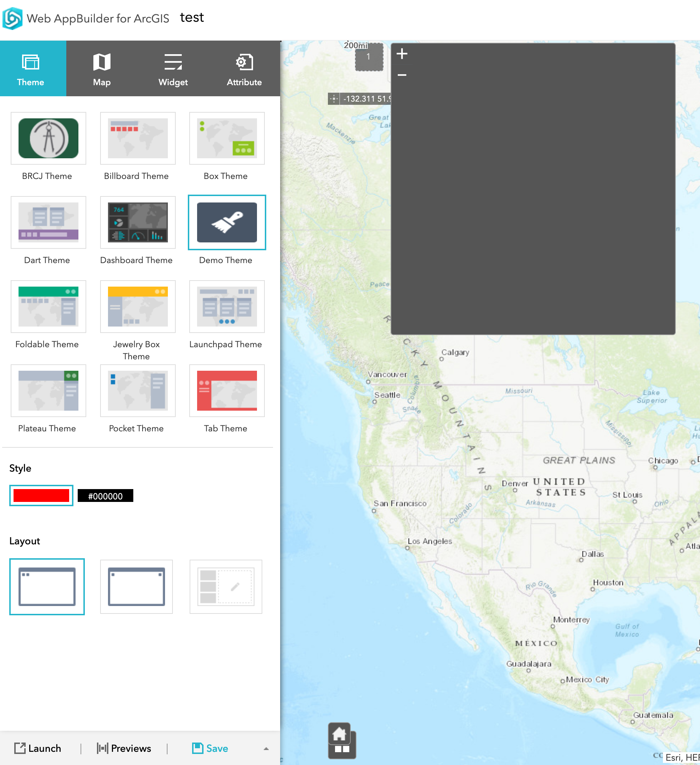Click the home extent icon on map
The height and width of the screenshot is (765, 700).
339,734
